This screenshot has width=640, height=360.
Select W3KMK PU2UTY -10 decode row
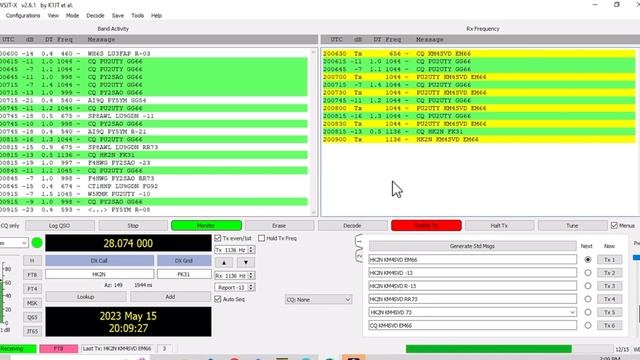pyautogui.click(x=153, y=194)
